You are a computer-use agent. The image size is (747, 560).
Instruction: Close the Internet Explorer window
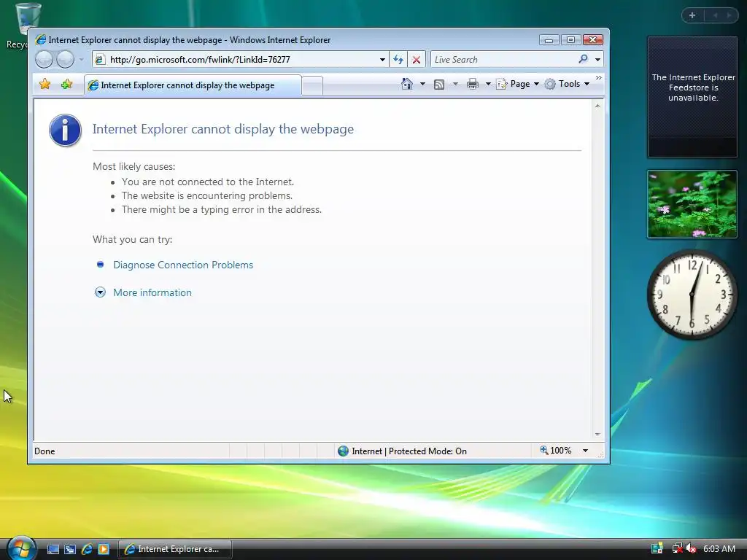(x=592, y=40)
